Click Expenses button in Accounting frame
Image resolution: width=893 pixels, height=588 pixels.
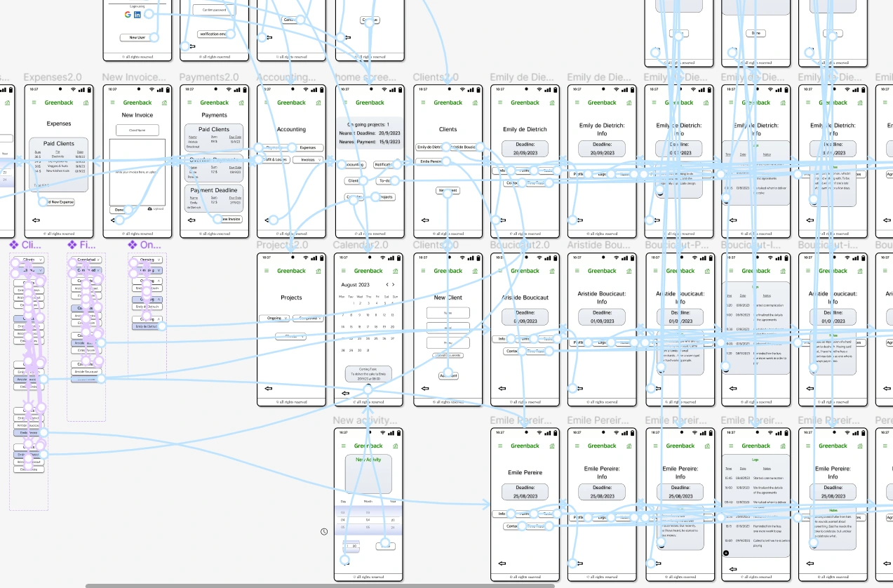(x=308, y=148)
